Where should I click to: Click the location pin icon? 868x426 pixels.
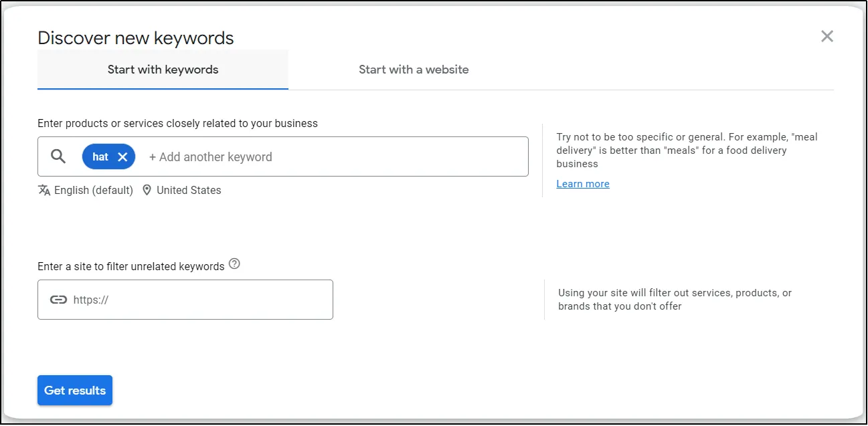click(147, 190)
